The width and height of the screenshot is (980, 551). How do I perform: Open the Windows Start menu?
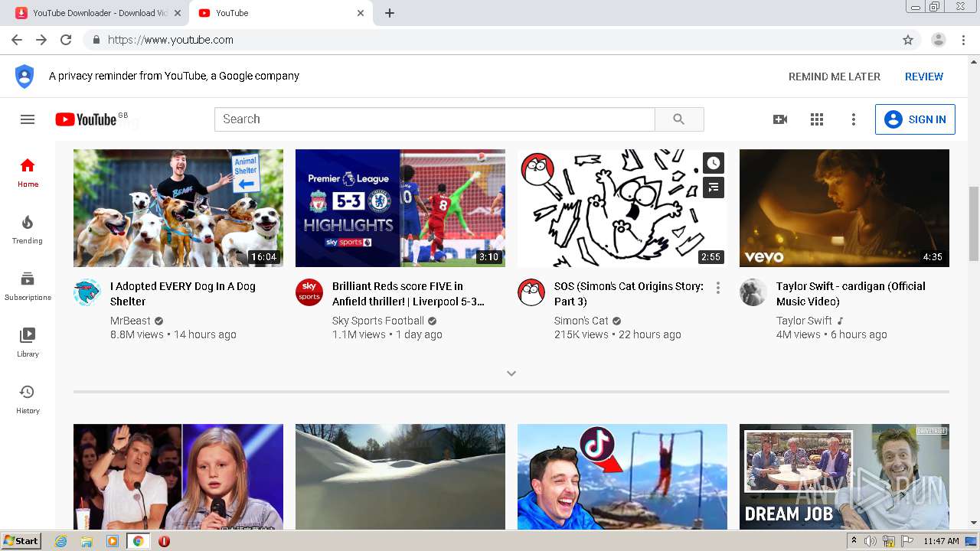tap(21, 541)
